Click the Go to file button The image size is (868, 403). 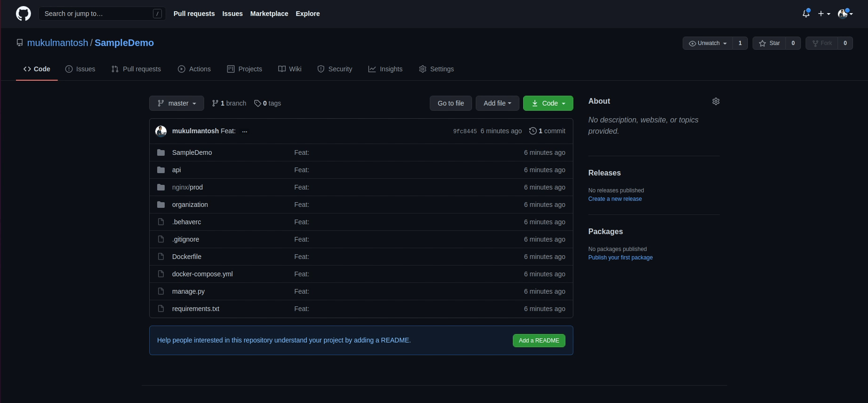451,103
